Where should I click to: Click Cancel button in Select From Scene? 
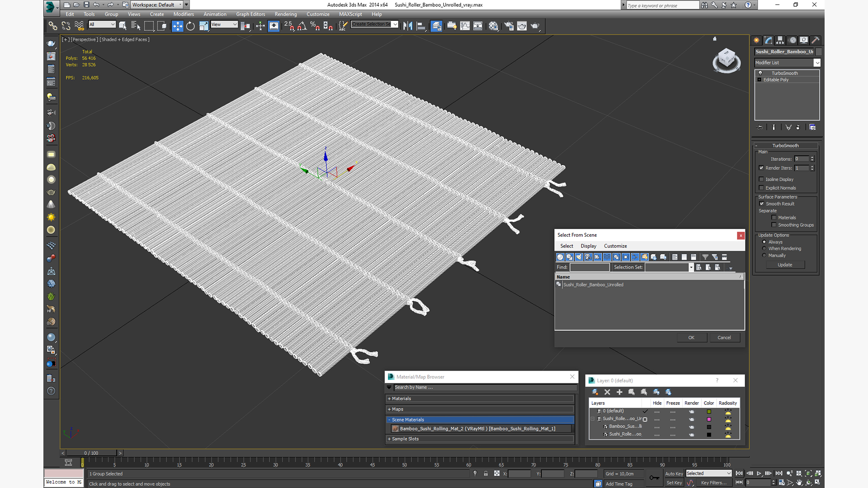coord(724,337)
